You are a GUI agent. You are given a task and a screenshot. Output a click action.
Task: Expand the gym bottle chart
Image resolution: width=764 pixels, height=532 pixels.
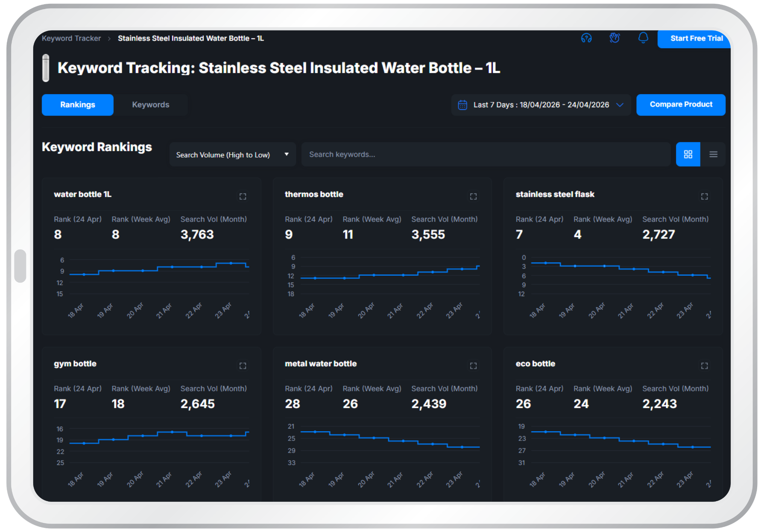[x=243, y=366]
